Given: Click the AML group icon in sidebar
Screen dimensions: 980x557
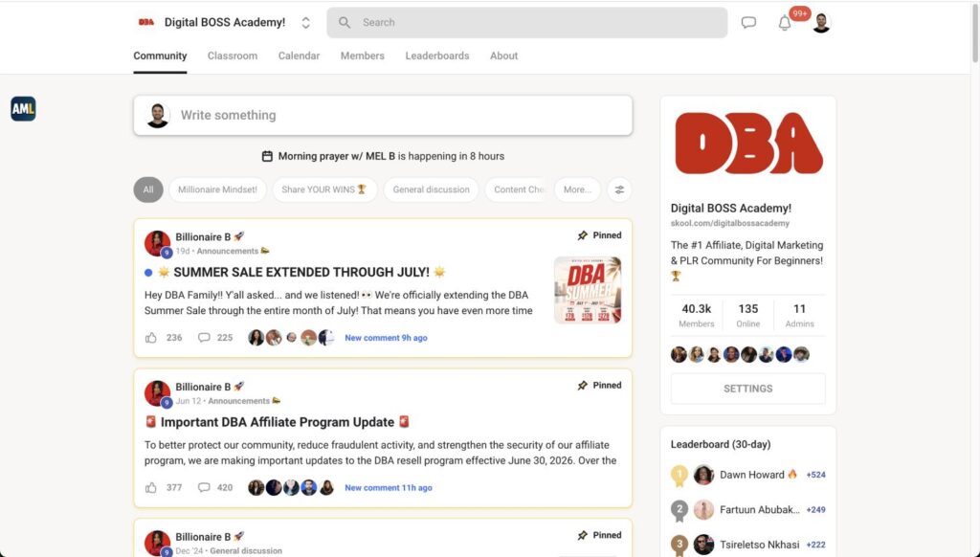Looking at the screenshot, I should [23, 109].
